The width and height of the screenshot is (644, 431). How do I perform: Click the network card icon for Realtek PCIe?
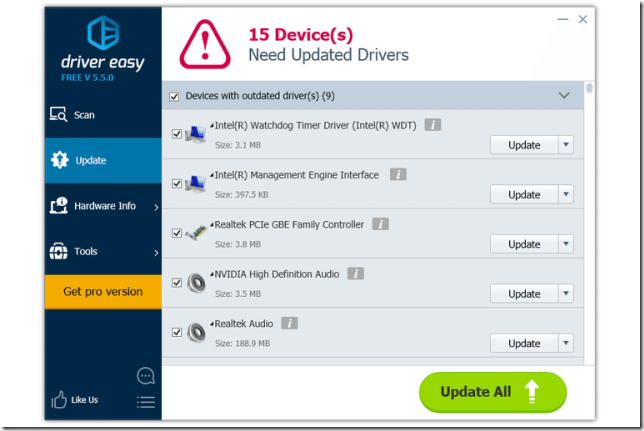[196, 233]
